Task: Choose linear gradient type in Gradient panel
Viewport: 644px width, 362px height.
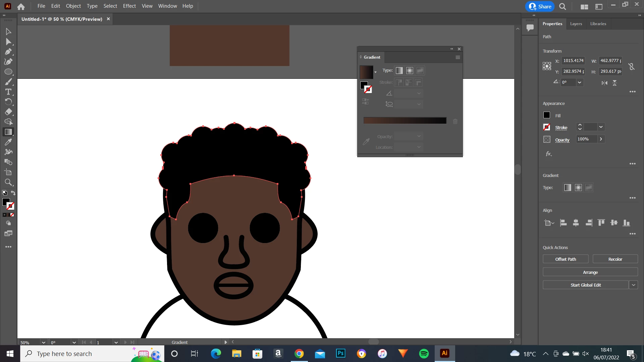Action: click(x=399, y=71)
